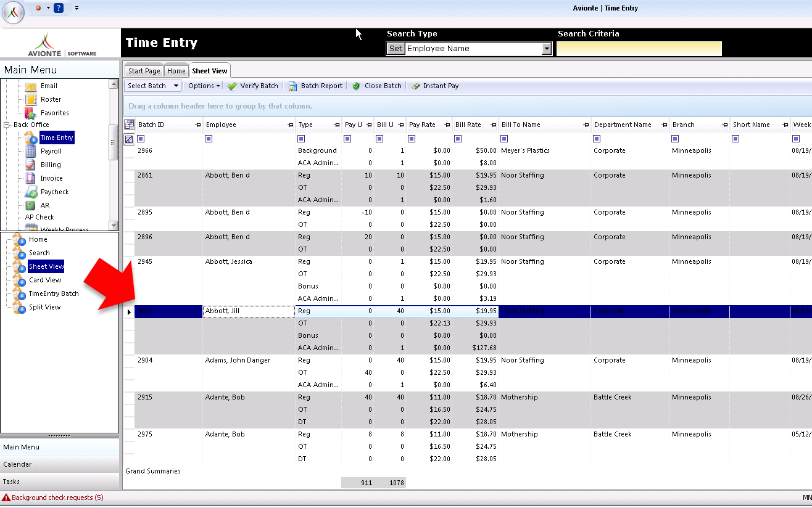The image size is (812, 508).
Task: Click the blue help question mark icon
Action: [x=59, y=8]
